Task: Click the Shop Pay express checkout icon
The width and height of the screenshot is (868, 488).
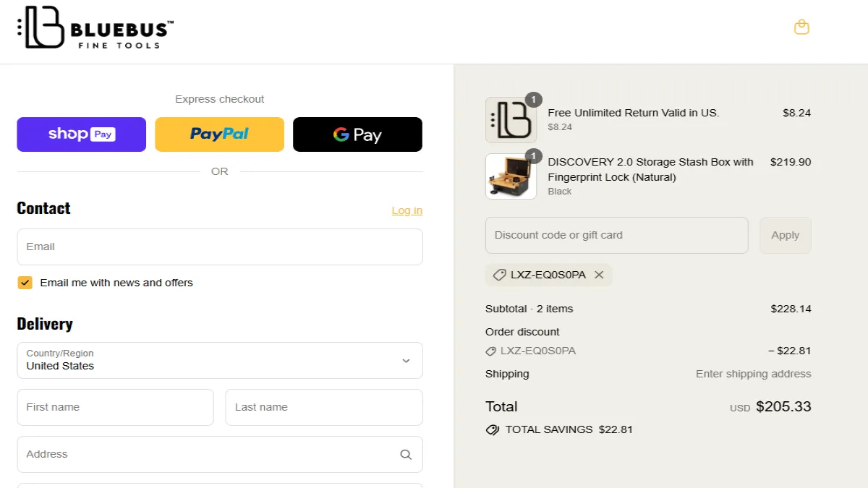Action: click(81, 134)
